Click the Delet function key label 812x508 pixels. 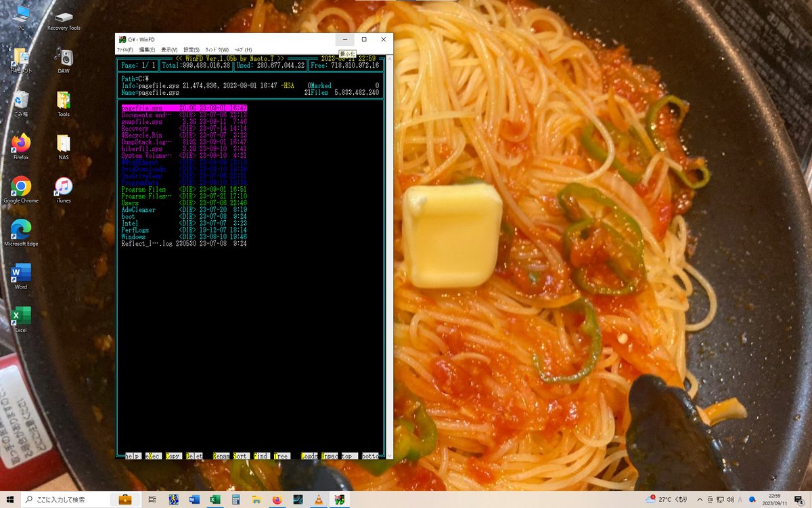(194, 456)
